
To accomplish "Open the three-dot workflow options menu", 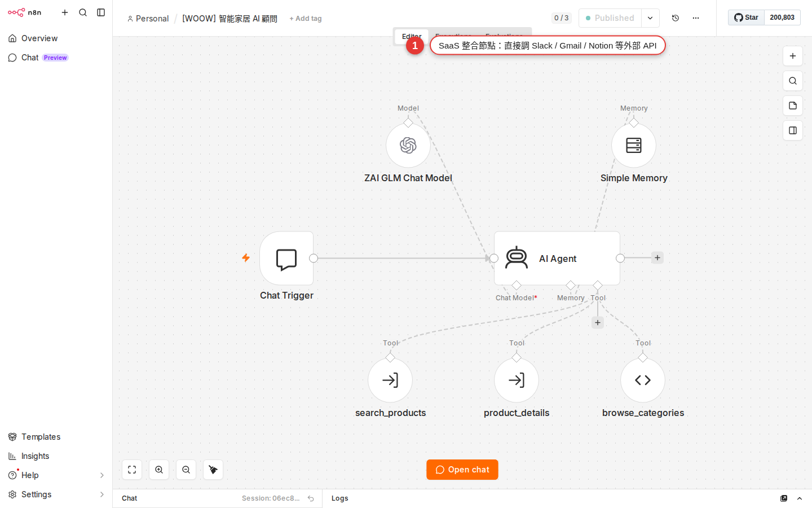I will tap(696, 18).
